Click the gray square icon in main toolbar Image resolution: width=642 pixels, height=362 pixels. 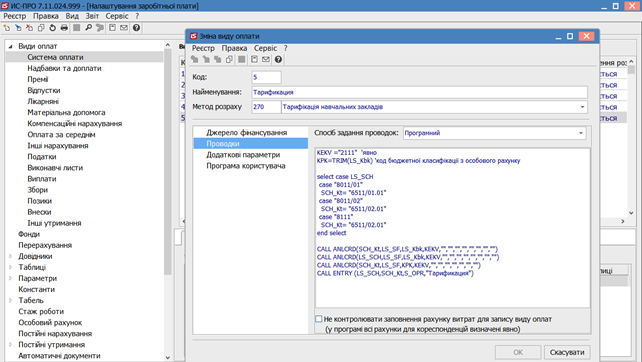[x=77, y=28]
